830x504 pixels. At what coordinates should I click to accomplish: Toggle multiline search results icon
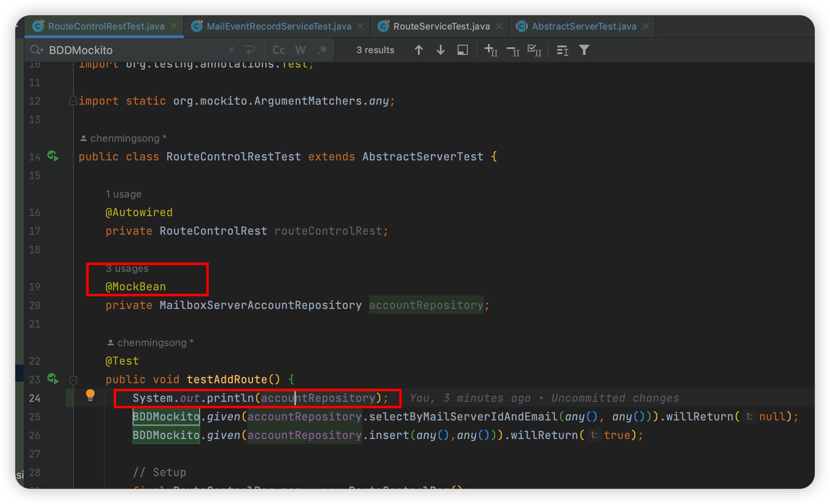tap(562, 50)
